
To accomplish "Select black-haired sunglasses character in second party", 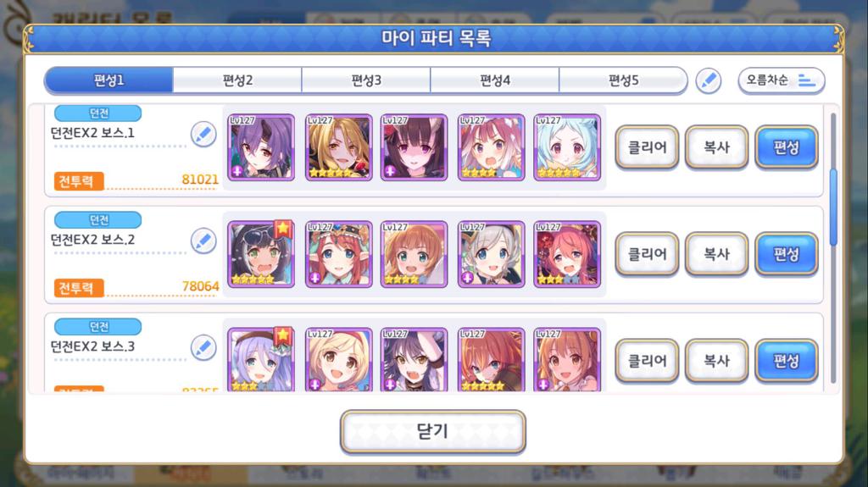I will pyautogui.click(x=261, y=254).
